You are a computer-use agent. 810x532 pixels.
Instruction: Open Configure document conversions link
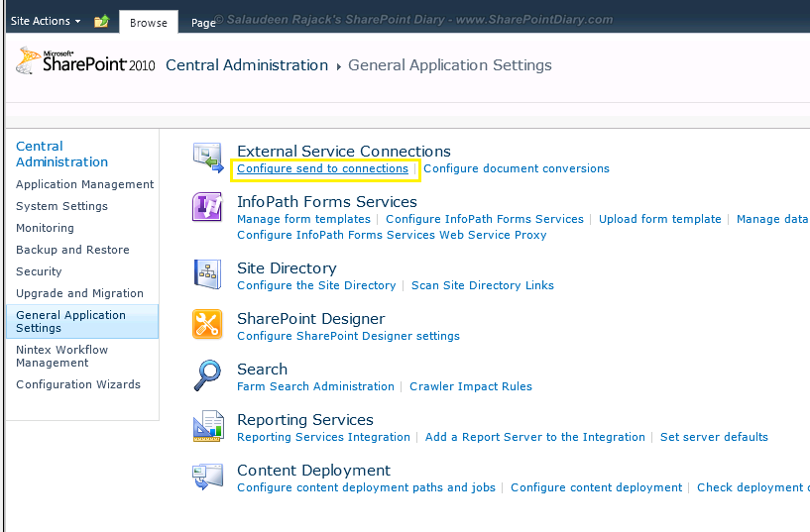pos(517,168)
